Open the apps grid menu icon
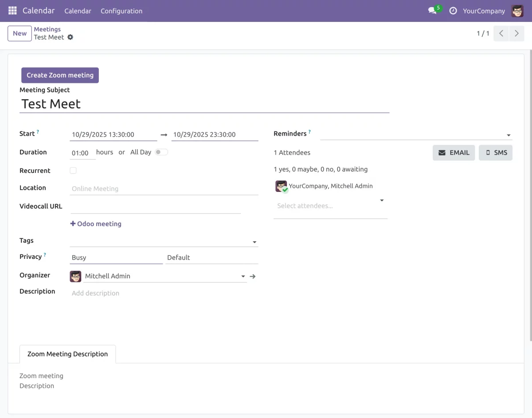This screenshot has width=532, height=418. pos(12,11)
